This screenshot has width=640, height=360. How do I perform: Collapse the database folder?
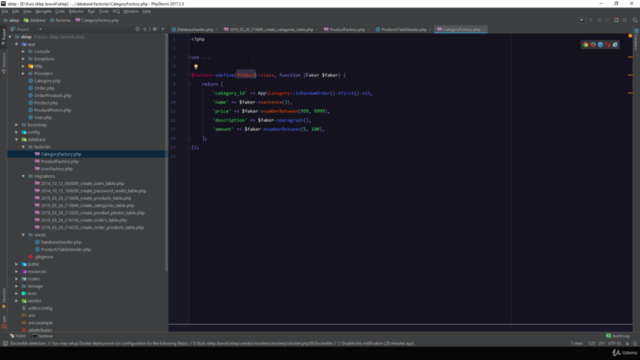click(17, 140)
